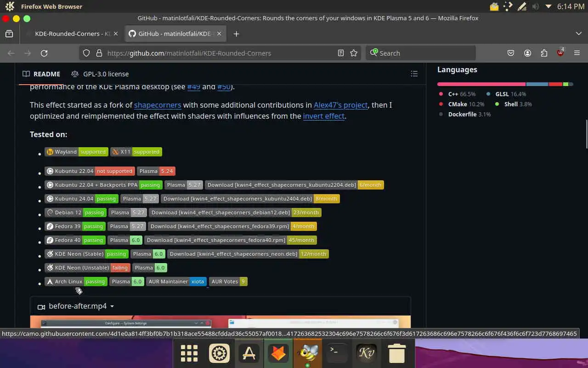
Task: Click the Wayland supported badge
Action: coord(77,152)
